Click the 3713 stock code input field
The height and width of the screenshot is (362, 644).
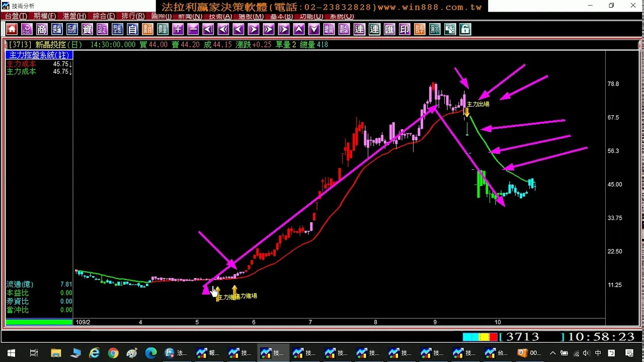pyautogui.click(x=531, y=337)
